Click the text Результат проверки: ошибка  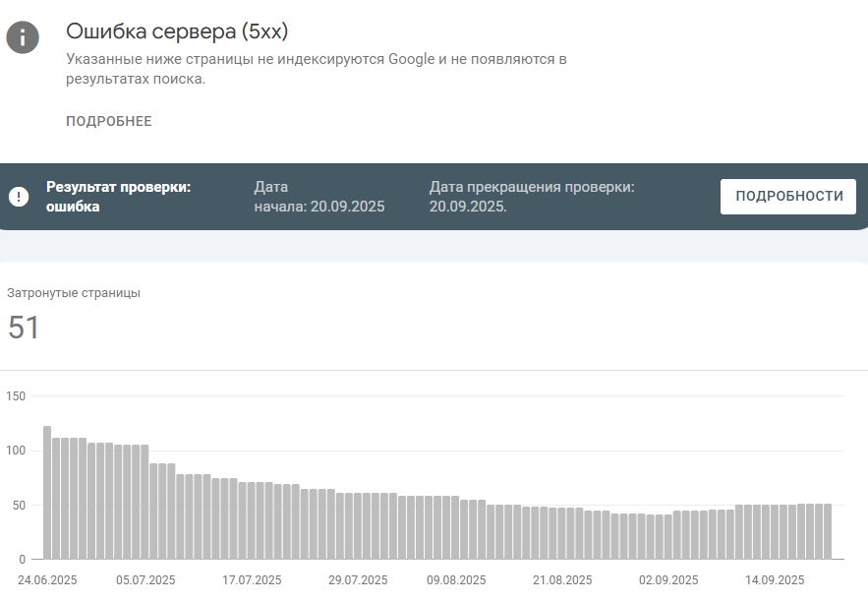pyautogui.click(x=119, y=197)
